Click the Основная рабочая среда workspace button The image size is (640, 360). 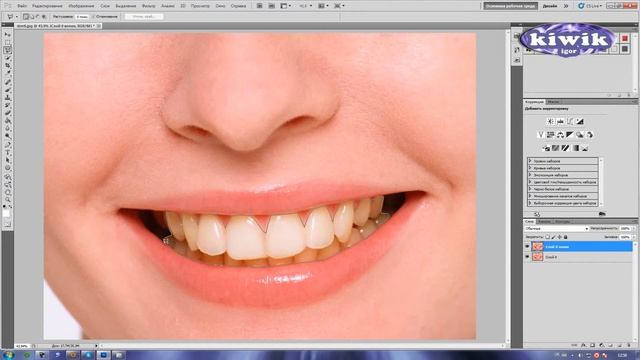click(x=510, y=6)
